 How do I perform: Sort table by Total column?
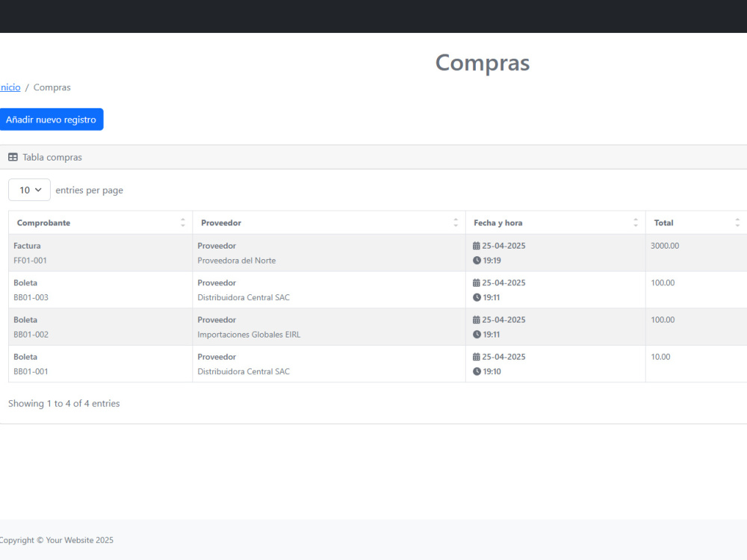click(737, 223)
